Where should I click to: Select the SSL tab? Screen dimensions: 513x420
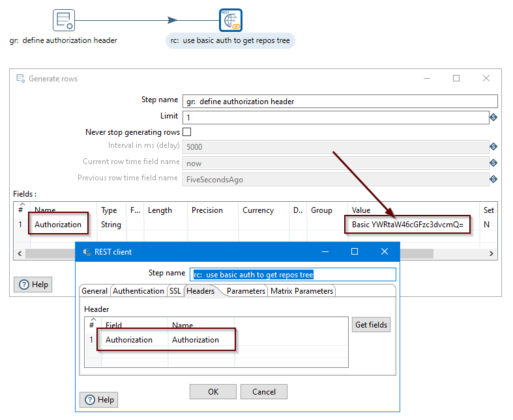(175, 291)
